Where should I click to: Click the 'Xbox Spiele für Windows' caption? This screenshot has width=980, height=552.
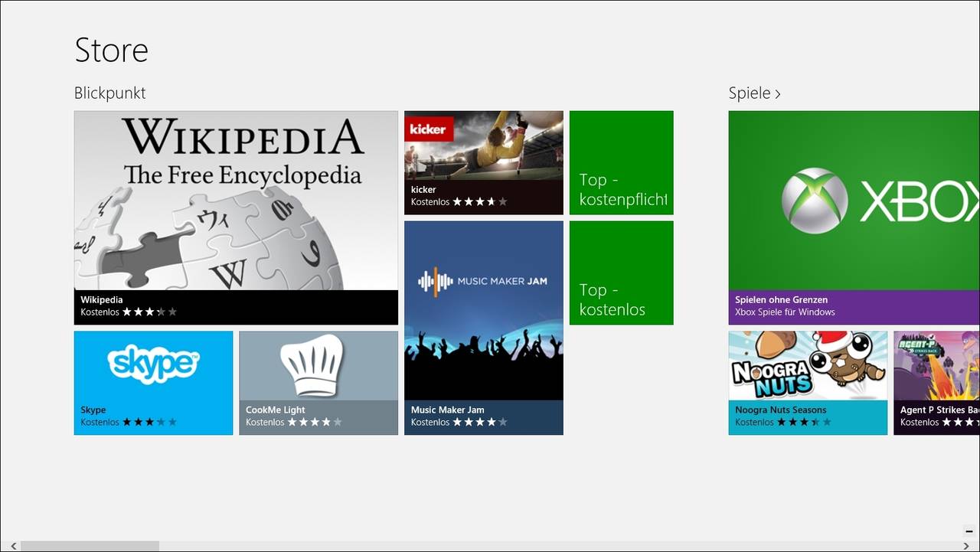(785, 312)
